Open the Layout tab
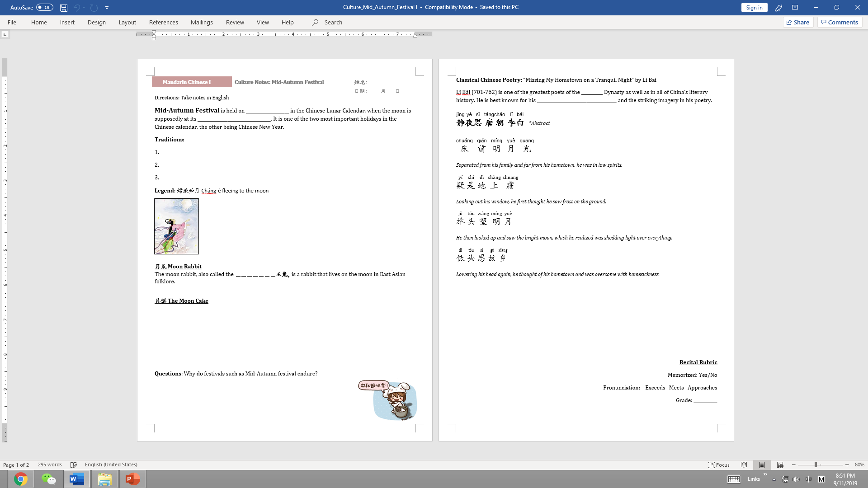The width and height of the screenshot is (868, 488). pyautogui.click(x=127, y=22)
